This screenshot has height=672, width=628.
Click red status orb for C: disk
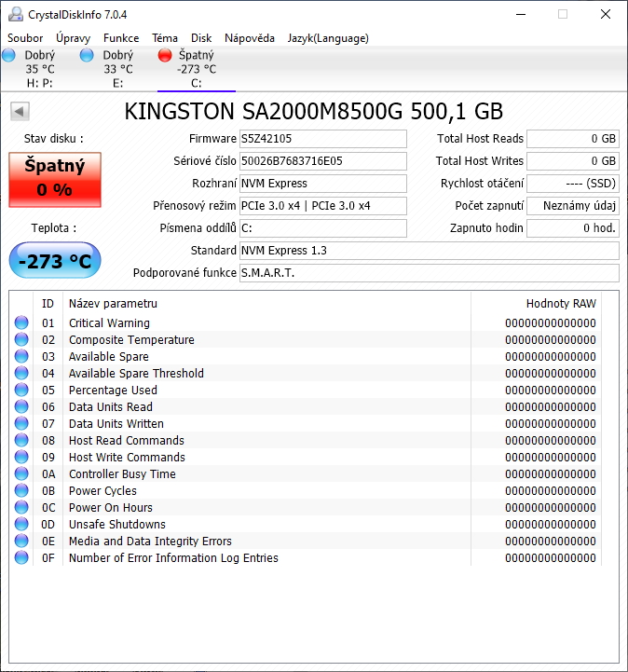point(165,55)
